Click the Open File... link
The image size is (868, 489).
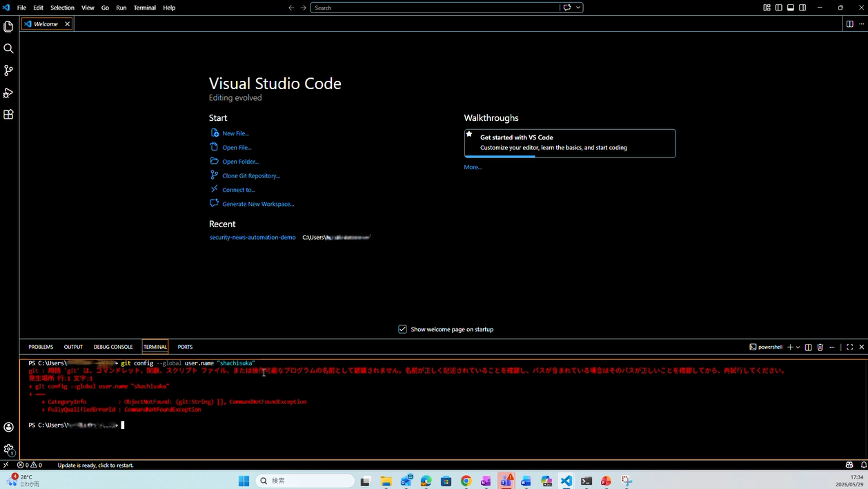[237, 147]
